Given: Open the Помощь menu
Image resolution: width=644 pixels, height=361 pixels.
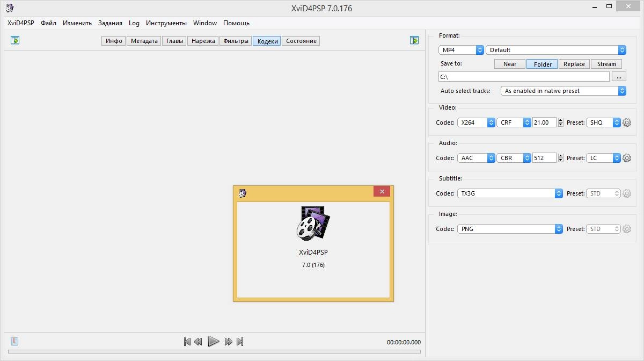Looking at the screenshot, I should click(x=236, y=23).
